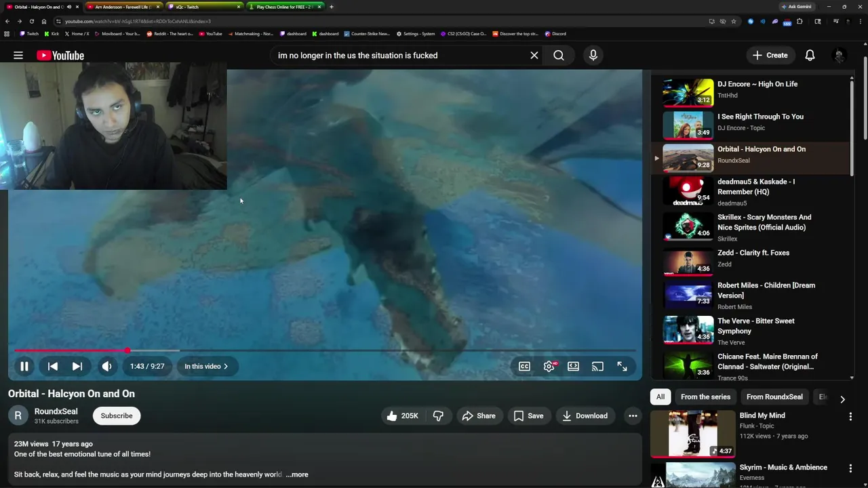
Task: Switch to xQc Twitch browser tab
Action: [203, 7]
